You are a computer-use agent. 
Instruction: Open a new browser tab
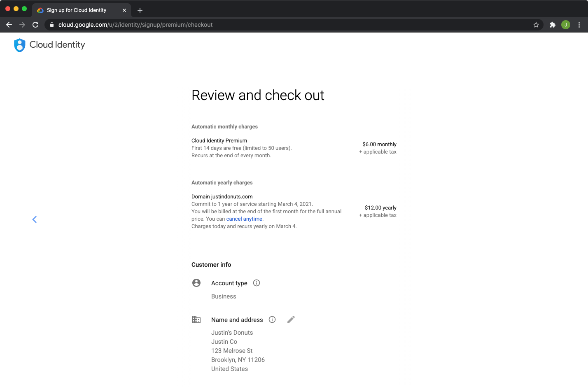point(140,10)
